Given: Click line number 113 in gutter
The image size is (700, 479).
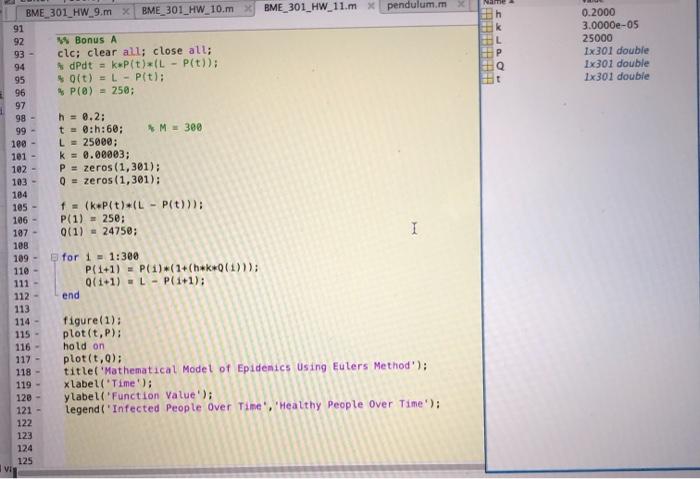Looking at the screenshot, I should pos(21,309).
